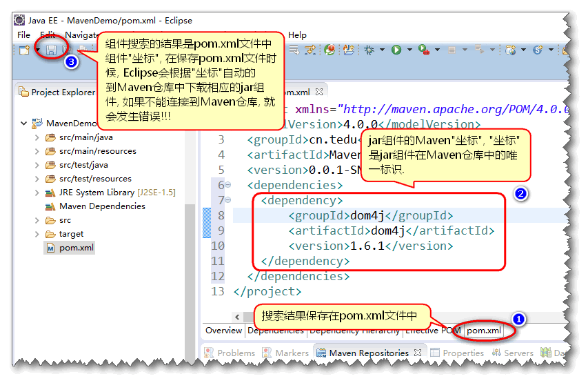588x383 pixels.
Task: Open the External Tools dropdown arrow
Action: (x=437, y=50)
